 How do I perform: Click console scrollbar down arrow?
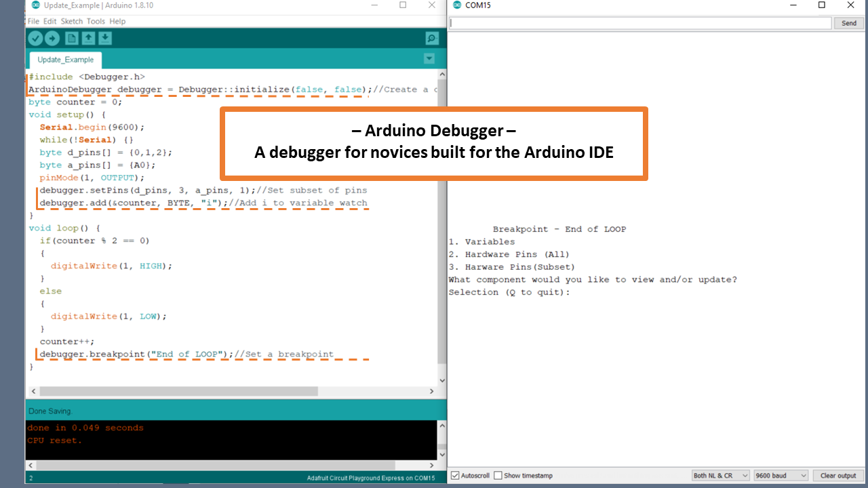pyautogui.click(x=442, y=455)
